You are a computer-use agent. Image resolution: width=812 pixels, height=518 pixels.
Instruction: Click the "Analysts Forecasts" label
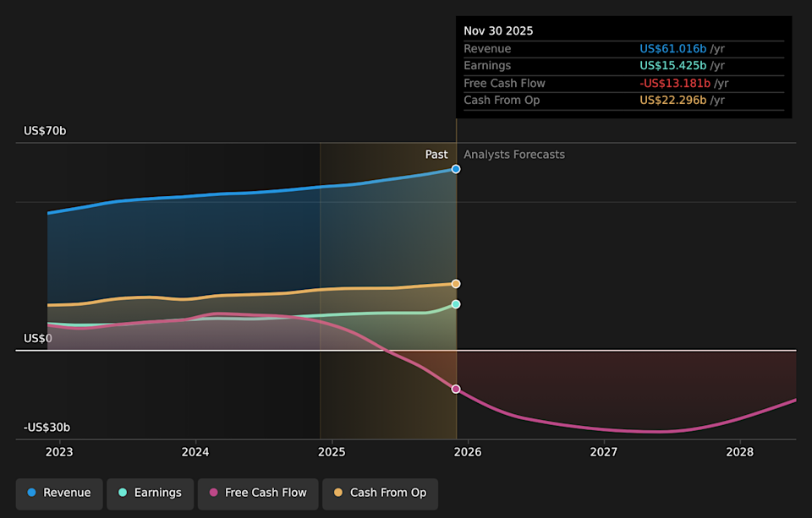pyautogui.click(x=514, y=155)
